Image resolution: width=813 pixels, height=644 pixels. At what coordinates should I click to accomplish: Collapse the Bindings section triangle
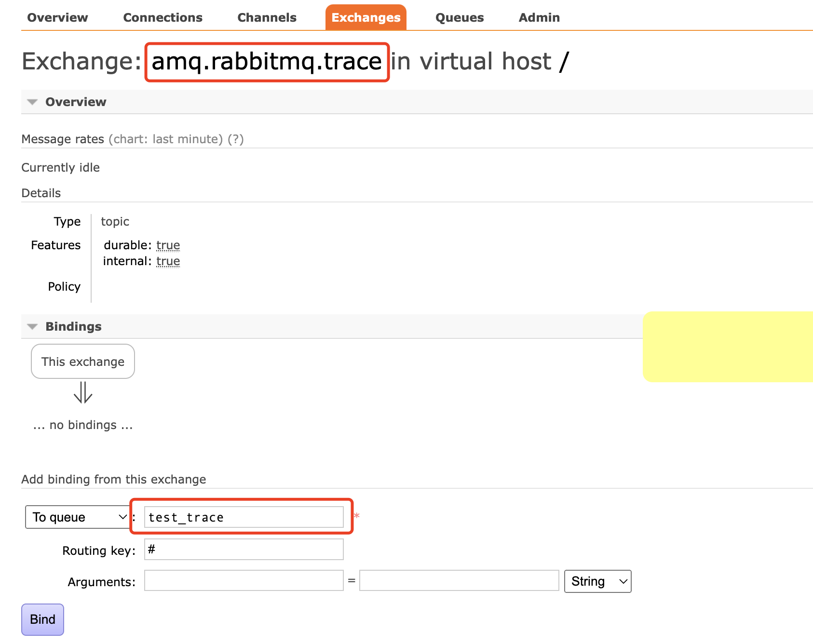32,327
